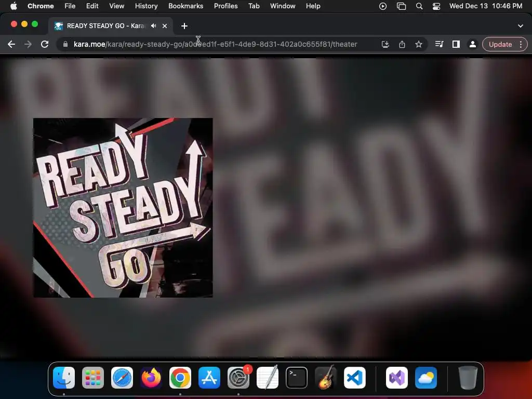Go back to the previous page

pos(11,44)
